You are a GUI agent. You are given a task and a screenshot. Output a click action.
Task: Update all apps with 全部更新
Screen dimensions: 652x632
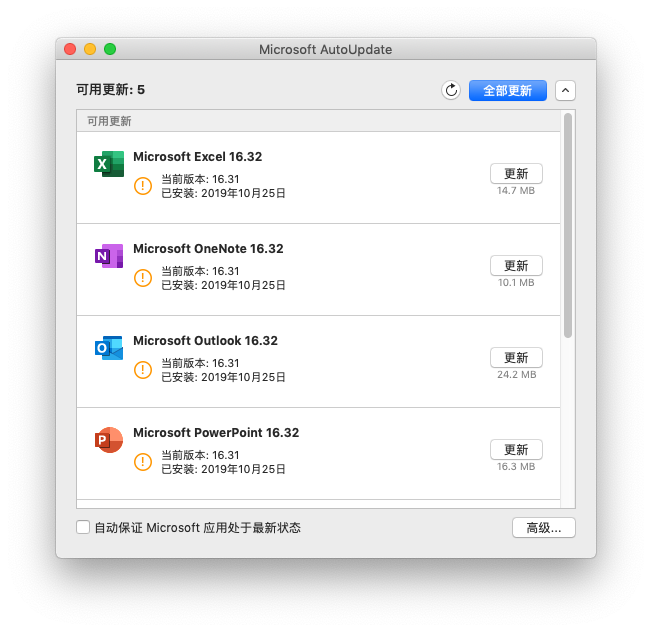(508, 90)
